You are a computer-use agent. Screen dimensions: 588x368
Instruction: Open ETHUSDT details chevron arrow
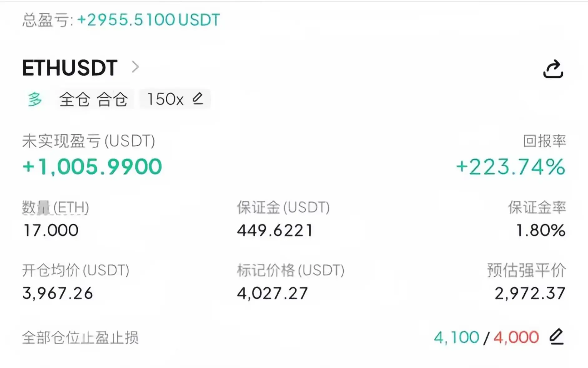coord(135,67)
